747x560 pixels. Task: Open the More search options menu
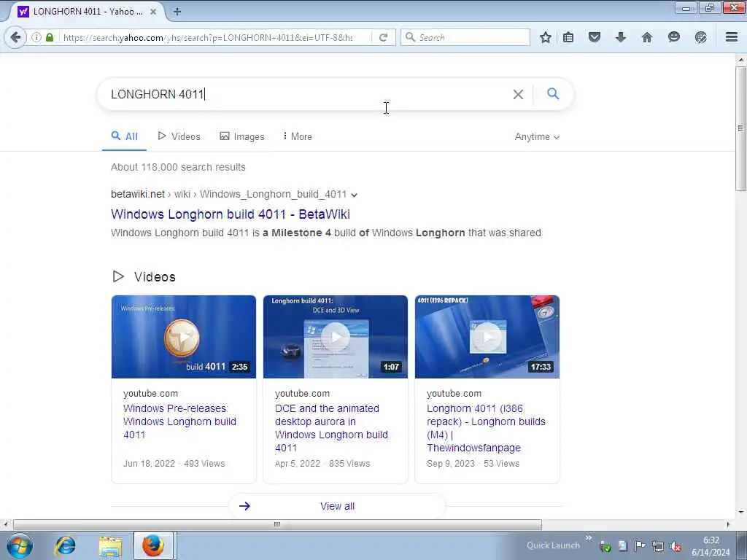[x=298, y=136]
